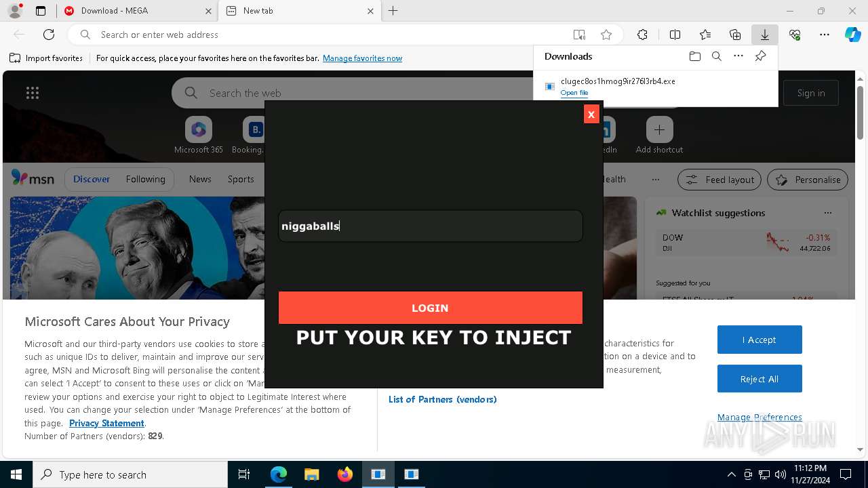
Task: Open Manage Preferences link
Action: pyautogui.click(x=759, y=417)
